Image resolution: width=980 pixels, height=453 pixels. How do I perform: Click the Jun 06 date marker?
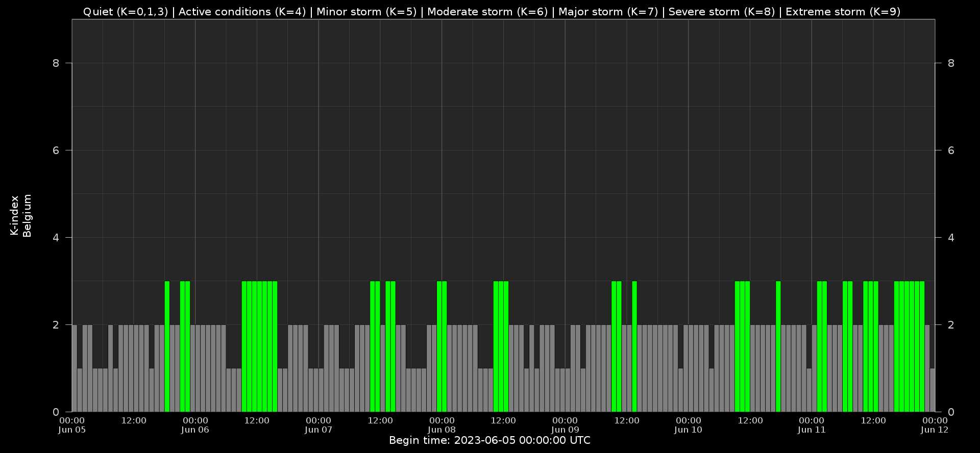(x=195, y=425)
